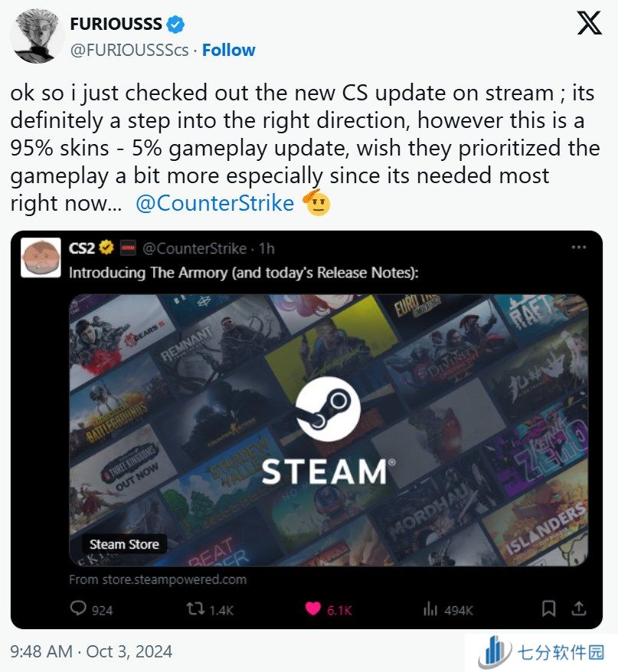
Task: Open CS2 account avatar in quoted tweet
Action: coord(41,257)
